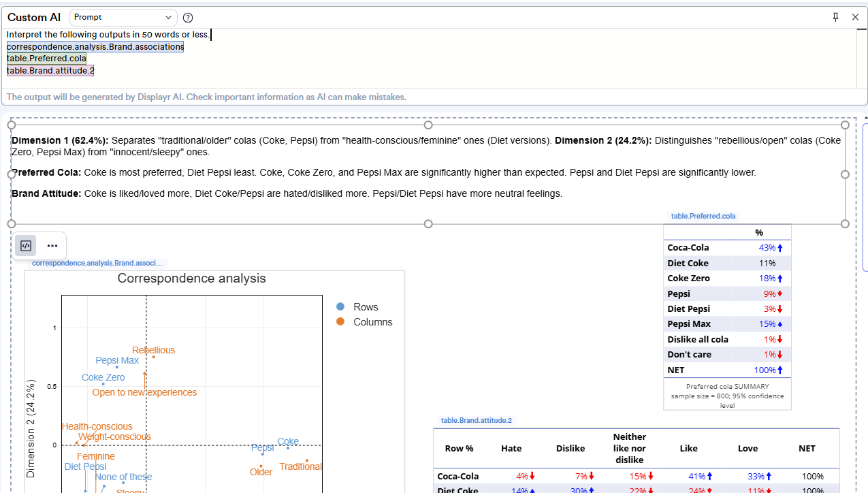The height and width of the screenshot is (493, 868).
Task: Select the correspondence analysis output label tag
Action: [96, 263]
